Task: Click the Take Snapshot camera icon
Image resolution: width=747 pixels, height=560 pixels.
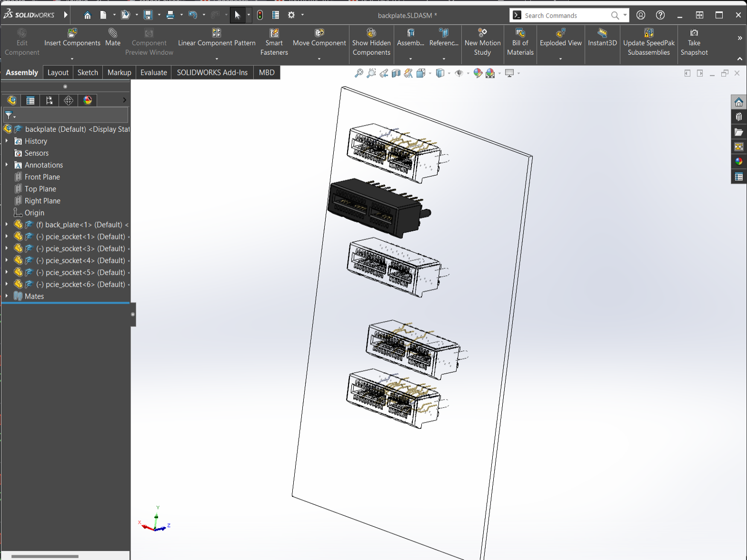Action: click(x=694, y=33)
